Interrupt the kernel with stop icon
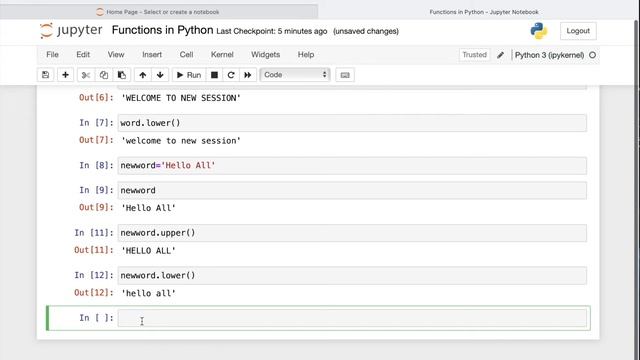The height and width of the screenshot is (360, 640). 214,75
